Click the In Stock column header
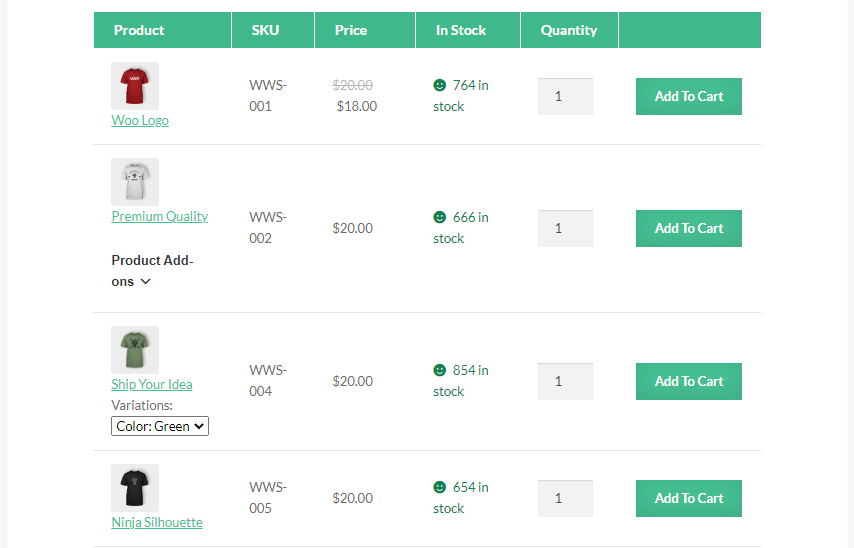854x548 pixels. 461,30
